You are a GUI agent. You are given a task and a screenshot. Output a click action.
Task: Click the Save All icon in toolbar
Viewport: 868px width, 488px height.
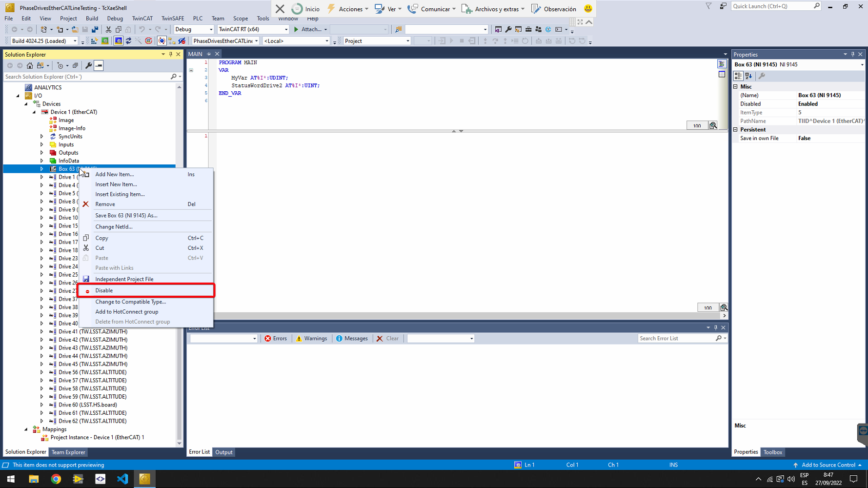click(x=95, y=29)
